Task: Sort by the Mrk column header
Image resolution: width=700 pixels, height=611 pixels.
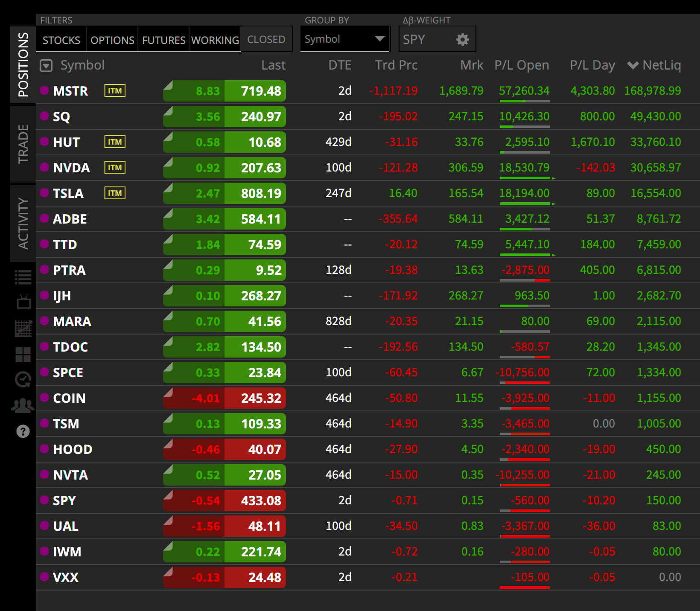Action: point(472,65)
